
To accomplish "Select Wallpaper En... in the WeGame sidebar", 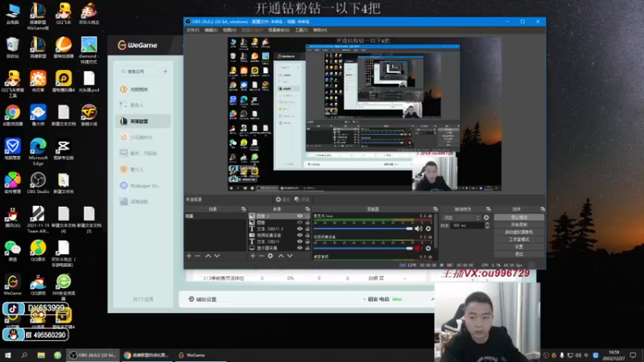I will (143, 186).
